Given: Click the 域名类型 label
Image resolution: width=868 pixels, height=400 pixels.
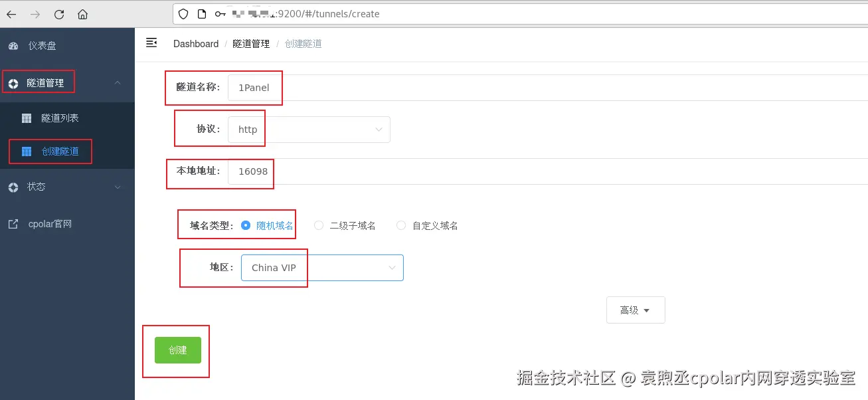Looking at the screenshot, I should (x=212, y=225).
